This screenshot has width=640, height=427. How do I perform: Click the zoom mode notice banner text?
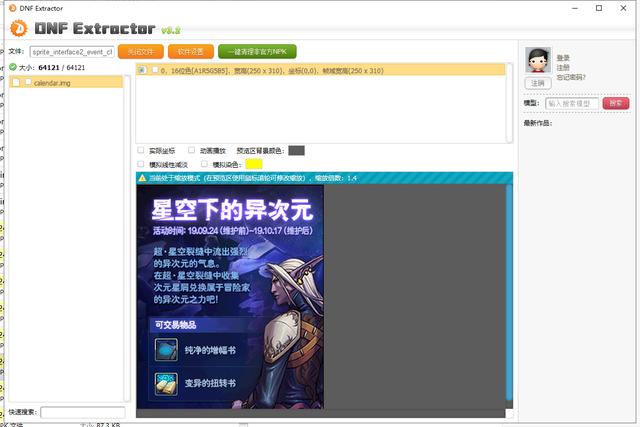(252, 178)
